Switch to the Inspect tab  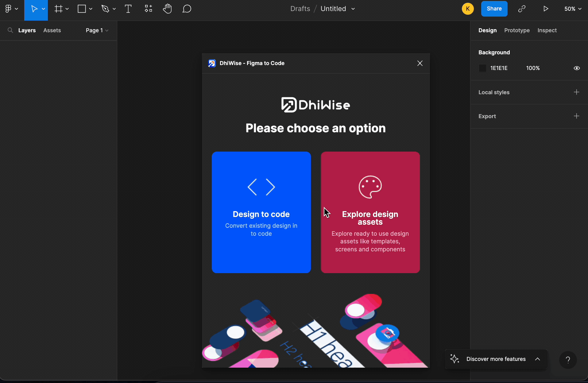(x=547, y=30)
